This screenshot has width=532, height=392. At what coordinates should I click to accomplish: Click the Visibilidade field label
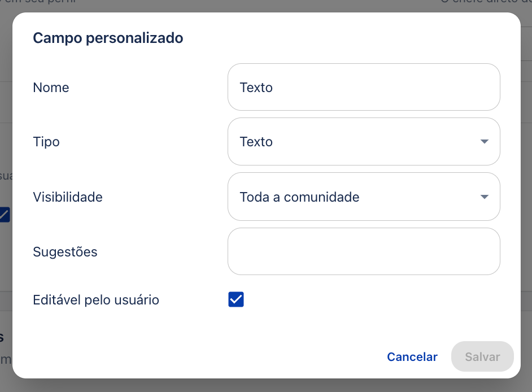point(68,197)
